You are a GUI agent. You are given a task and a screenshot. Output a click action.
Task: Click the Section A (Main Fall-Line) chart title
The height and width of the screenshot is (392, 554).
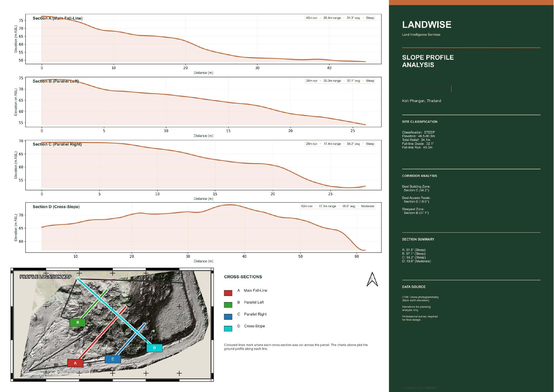pyautogui.click(x=57, y=18)
